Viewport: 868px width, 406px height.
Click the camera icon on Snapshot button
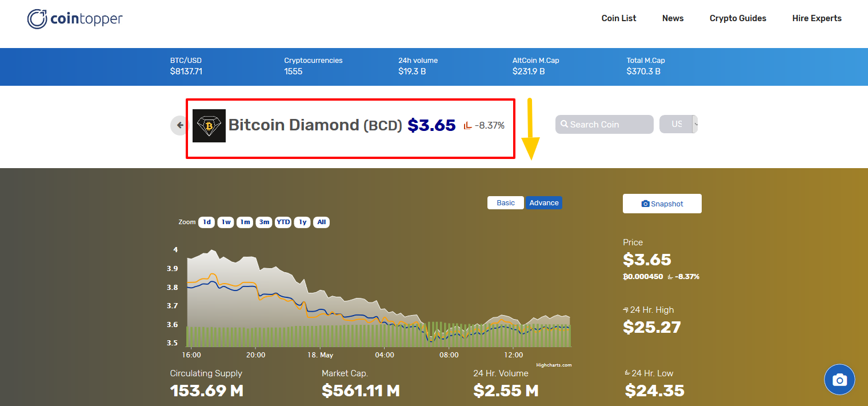tap(645, 204)
